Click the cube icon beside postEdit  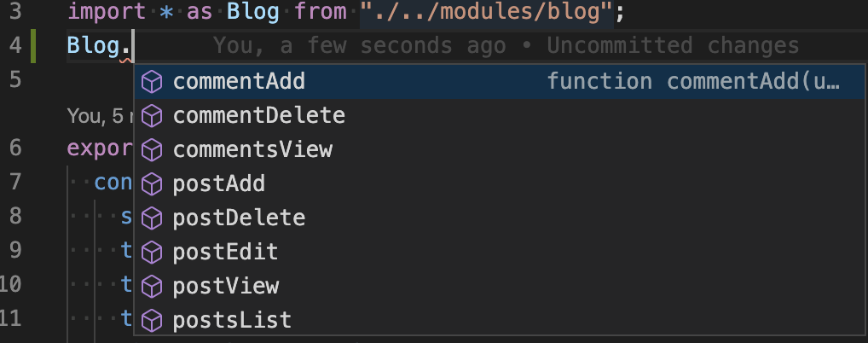click(x=152, y=253)
